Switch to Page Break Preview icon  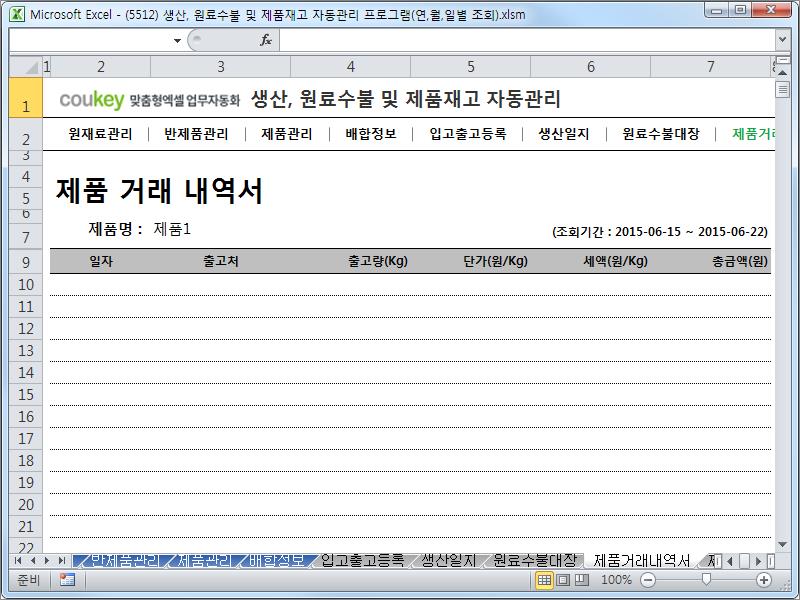click(x=582, y=580)
